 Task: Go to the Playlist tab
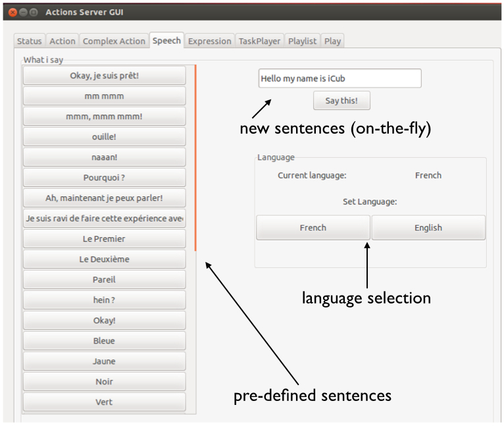[302, 41]
